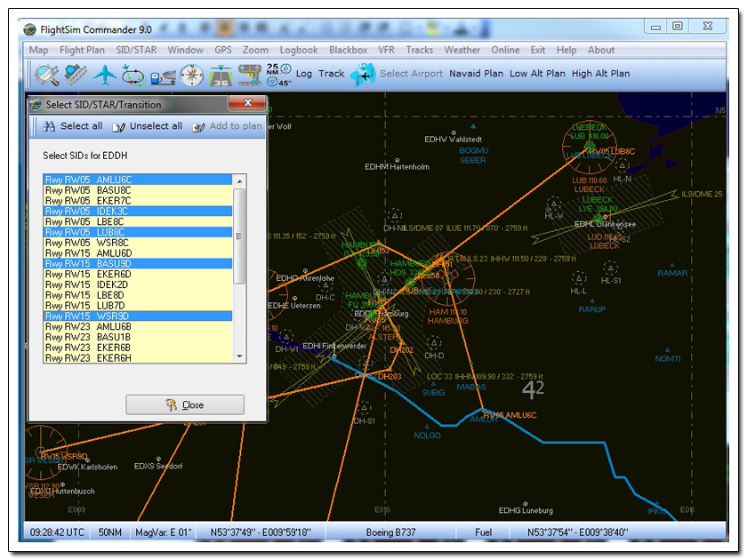The width and height of the screenshot is (747, 560).
Task: Open the Logbook menu
Action: pyautogui.click(x=299, y=50)
